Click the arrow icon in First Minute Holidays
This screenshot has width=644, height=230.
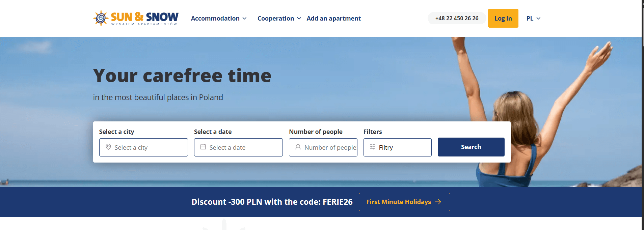click(x=438, y=202)
